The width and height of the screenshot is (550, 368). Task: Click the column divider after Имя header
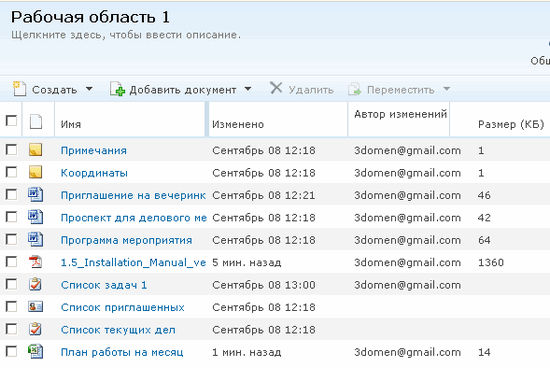[207, 119]
